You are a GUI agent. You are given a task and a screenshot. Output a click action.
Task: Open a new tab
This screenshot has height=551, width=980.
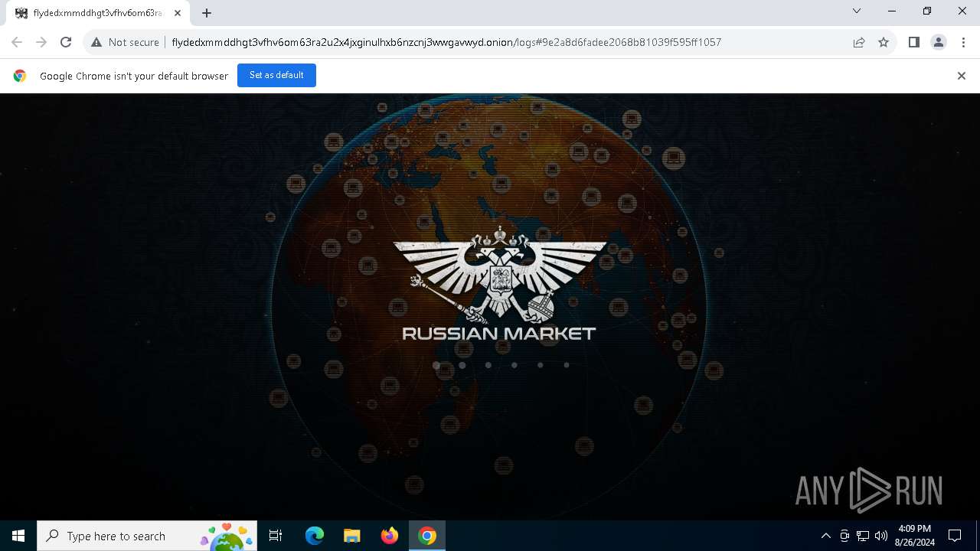[207, 13]
